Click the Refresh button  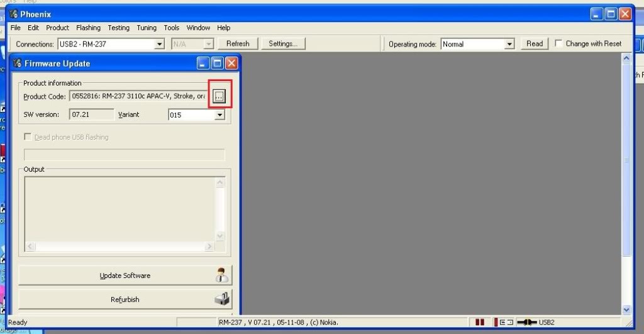[238, 43]
